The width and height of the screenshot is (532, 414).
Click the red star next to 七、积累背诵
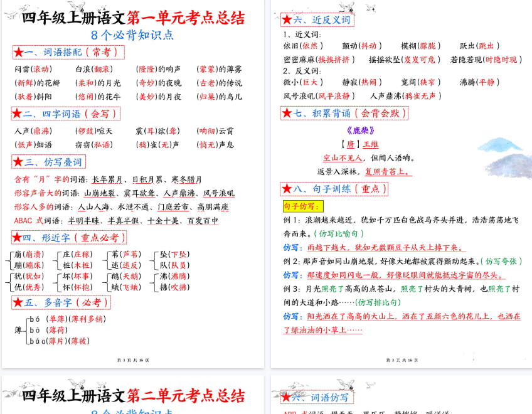[x=287, y=113]
